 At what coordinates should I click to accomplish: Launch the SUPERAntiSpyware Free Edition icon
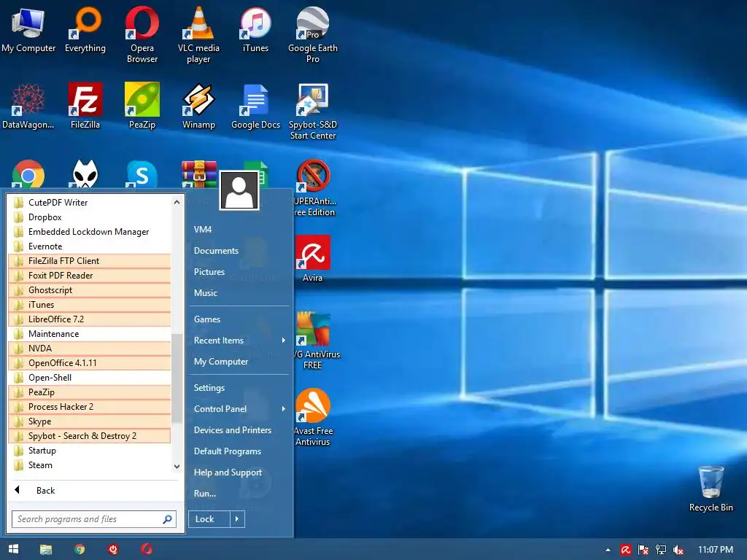pos(314,187)
